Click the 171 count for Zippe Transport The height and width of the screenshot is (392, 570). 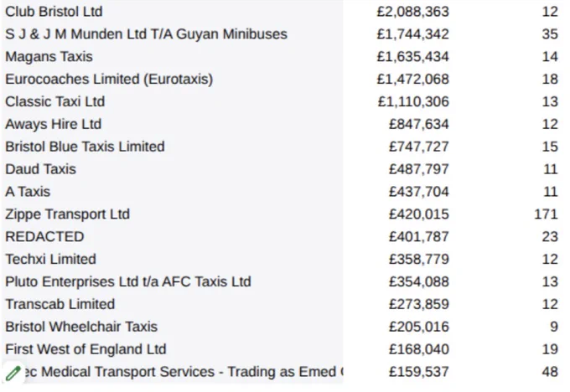click(546, 214)
